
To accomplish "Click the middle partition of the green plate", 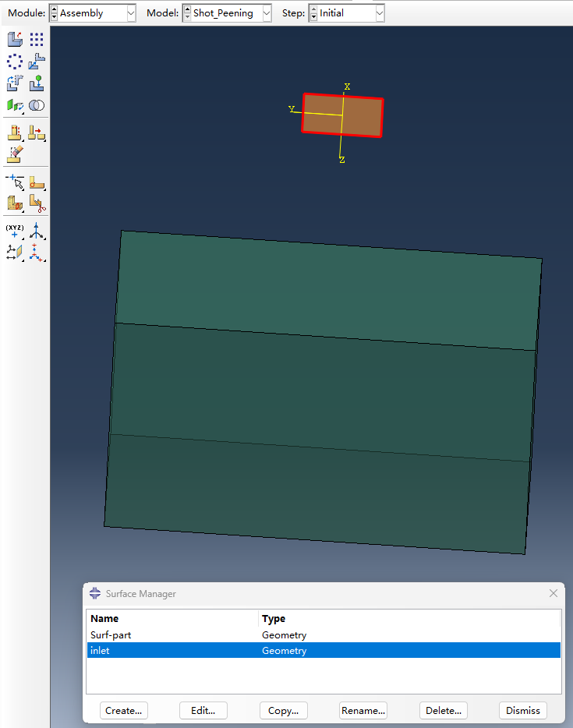I will (323, 392).
